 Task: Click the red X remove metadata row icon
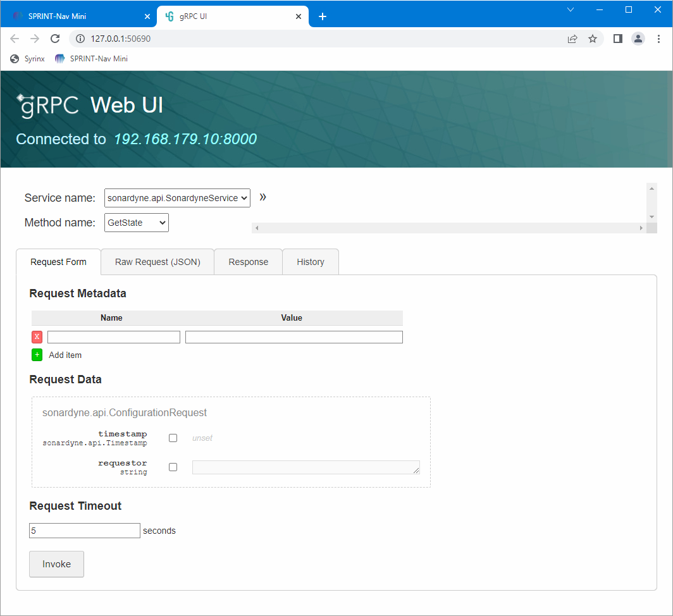click(37, 337)
